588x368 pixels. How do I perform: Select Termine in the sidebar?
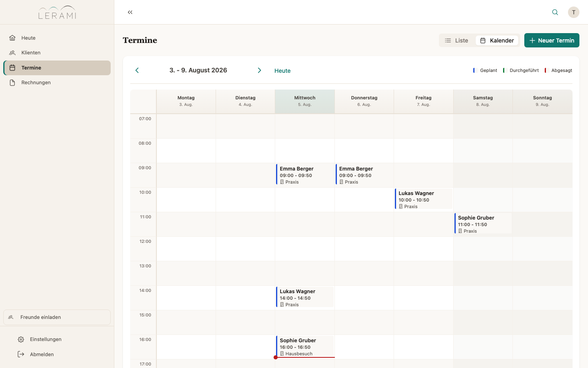(57, 68)
